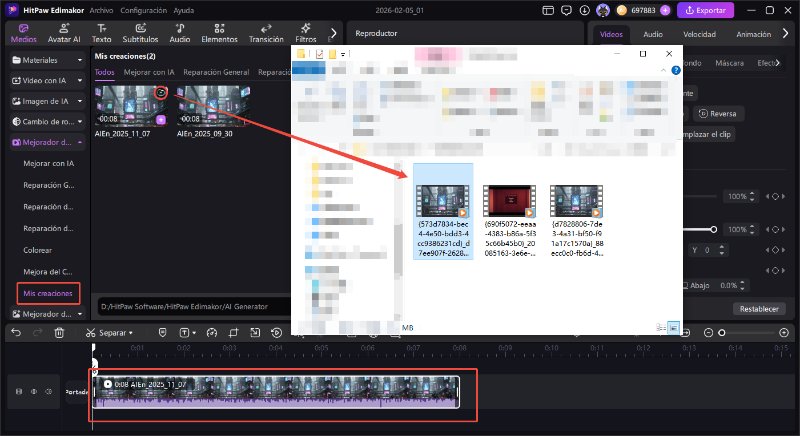This screenshot has width=800, height=436.
Task: Click folder icon on AIEn_2025_11_07 thumbnail
Action: (x=161, y=92)
